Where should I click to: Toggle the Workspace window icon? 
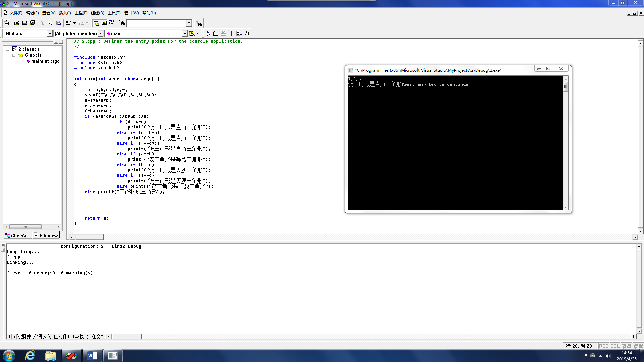96,23
